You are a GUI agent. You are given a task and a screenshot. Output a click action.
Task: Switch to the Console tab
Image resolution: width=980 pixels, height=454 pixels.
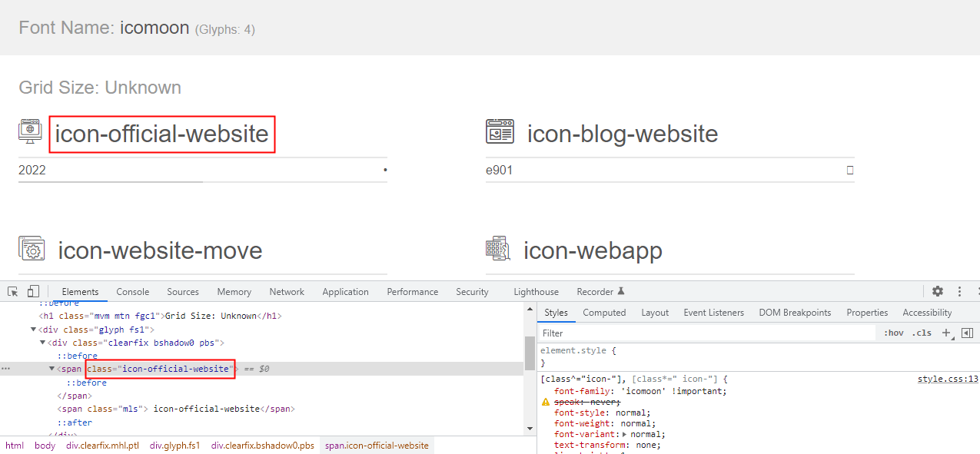click(132, 291)
